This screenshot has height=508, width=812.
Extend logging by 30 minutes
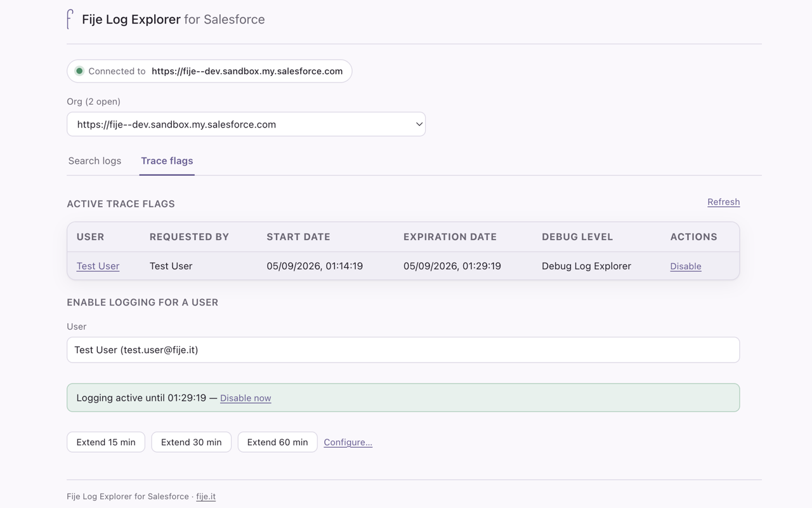(191, 442)
